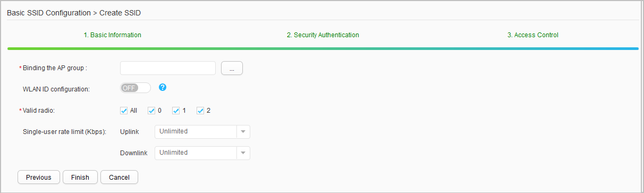This screenshot has width=644, height=193.
Task: Select the Access Control step
Action: (x=533, y=35)
